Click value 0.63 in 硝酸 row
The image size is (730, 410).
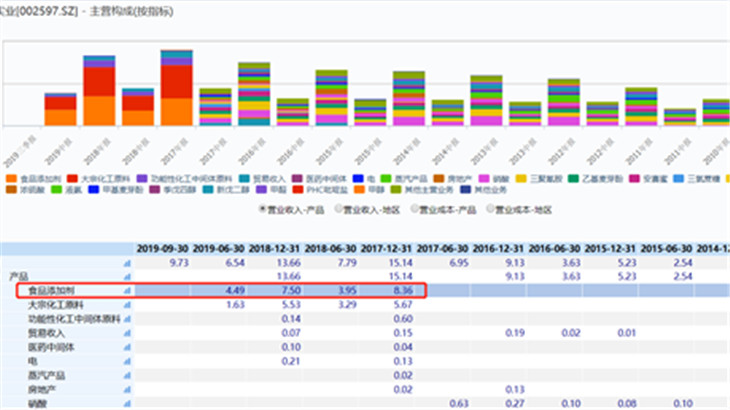(x=459, y=404)
